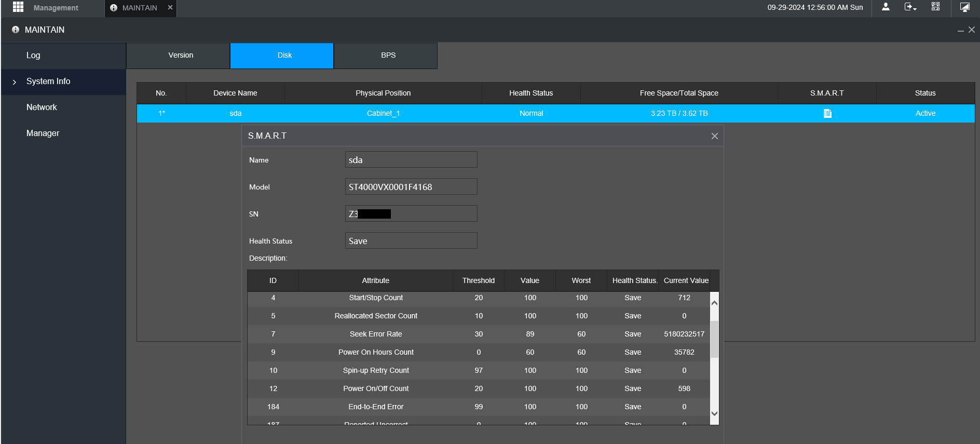Image resolution: width=980 pixels, height=444 pixels.
Task: Open Log in the sidebar
Action: 63,56
